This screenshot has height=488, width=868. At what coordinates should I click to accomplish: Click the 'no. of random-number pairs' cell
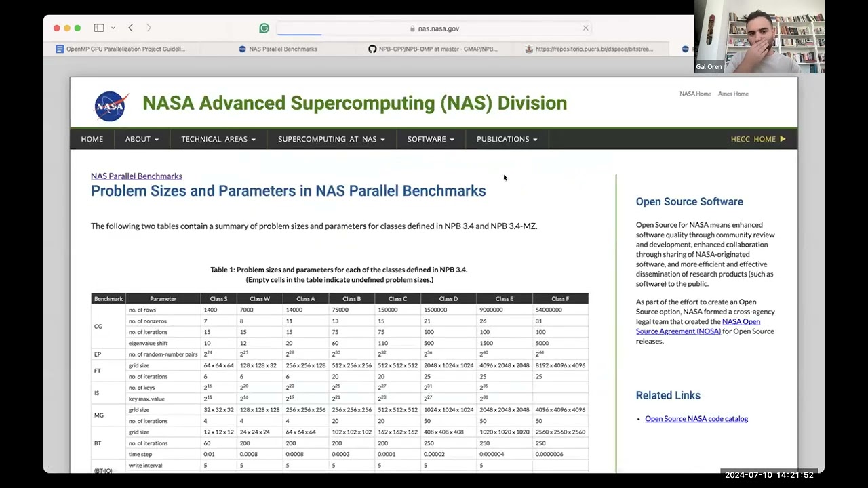161,354
